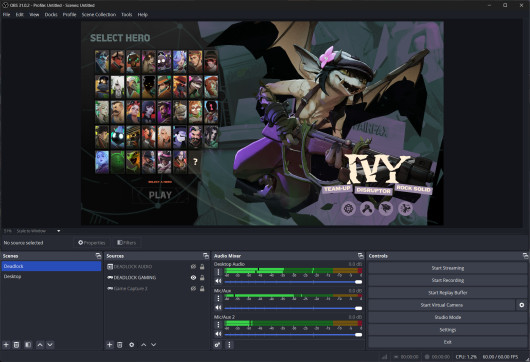Move scene up arrow in Scenes panel
This screenshot has height=362, width=530.
(x=40, y=345)
